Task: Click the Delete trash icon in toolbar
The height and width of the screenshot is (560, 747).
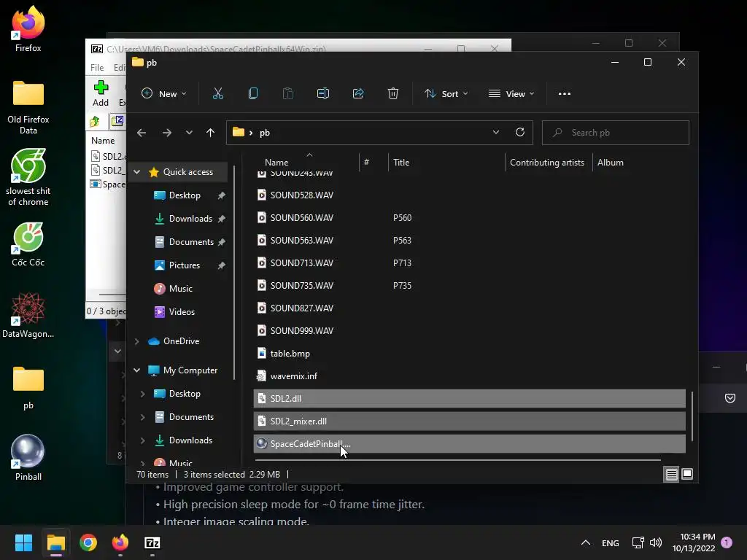Action: tap(393, 94)
